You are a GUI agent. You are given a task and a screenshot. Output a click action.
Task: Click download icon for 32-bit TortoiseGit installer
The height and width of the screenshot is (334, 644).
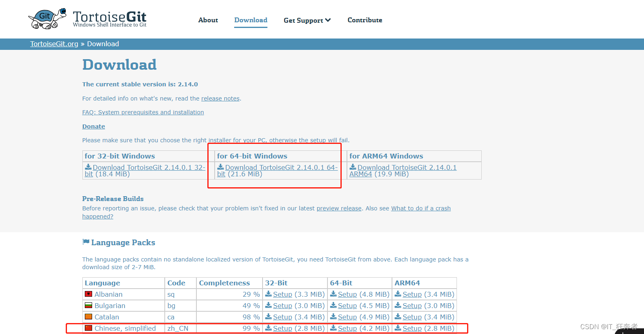(x=88, y=167)
